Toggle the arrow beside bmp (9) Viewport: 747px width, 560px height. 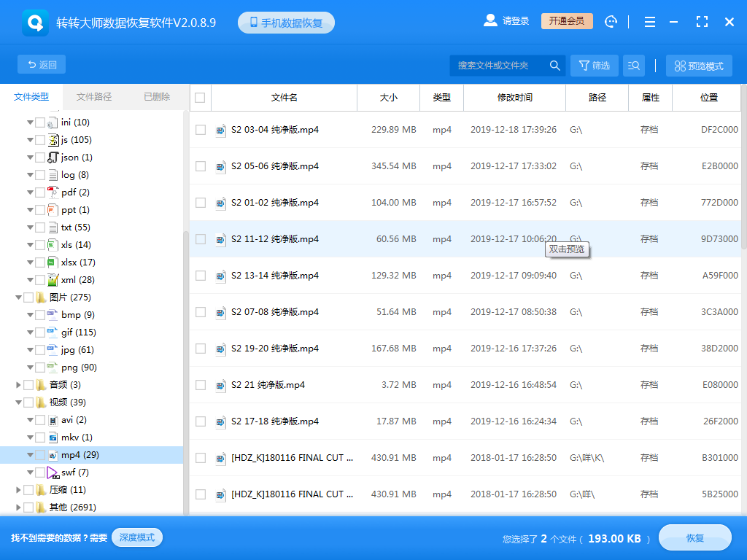point(30,315)
